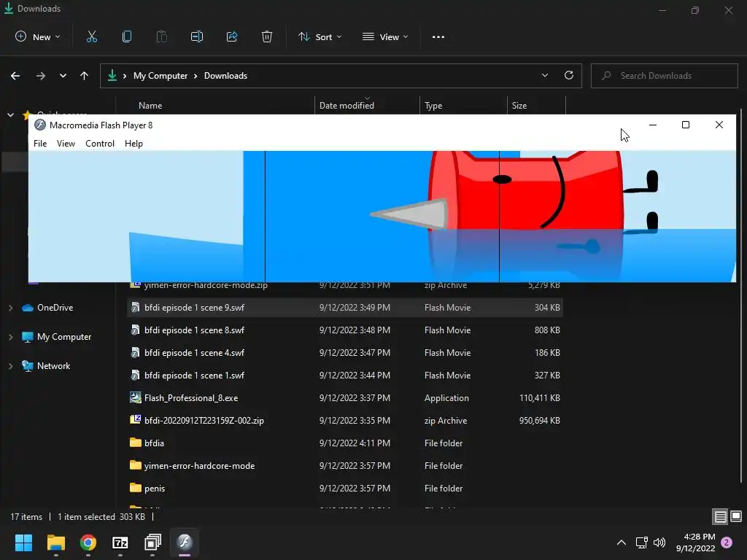Image resolution: width=747 pixels, height=560 pixels.
Task: Click the Paste clipboard icon
Action: [161, 36]
